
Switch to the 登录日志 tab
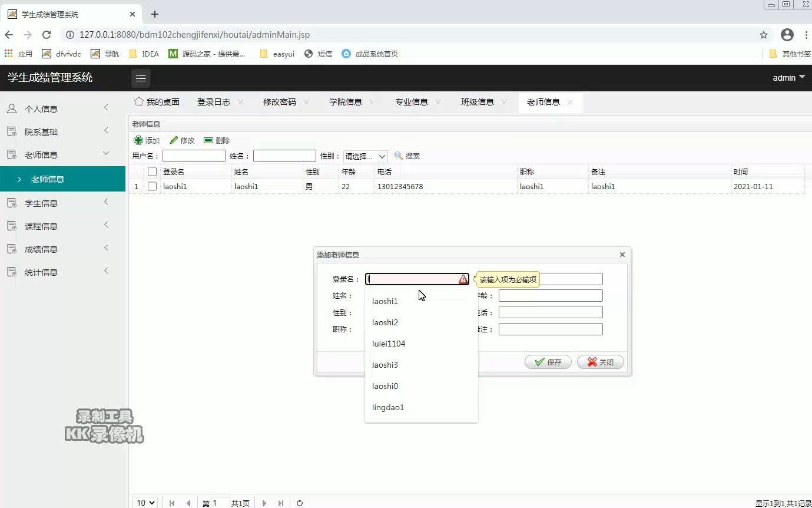pyautogui.click(x=214, y=102)
